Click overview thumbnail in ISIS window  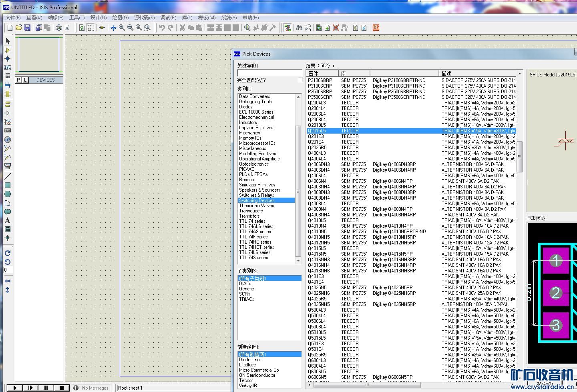[39, 55]
